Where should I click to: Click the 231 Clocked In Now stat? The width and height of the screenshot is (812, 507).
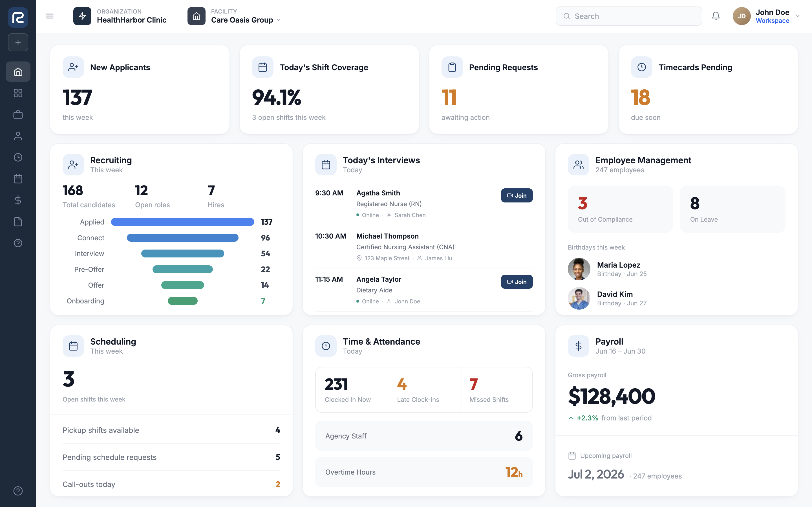[x=352, y=390]
